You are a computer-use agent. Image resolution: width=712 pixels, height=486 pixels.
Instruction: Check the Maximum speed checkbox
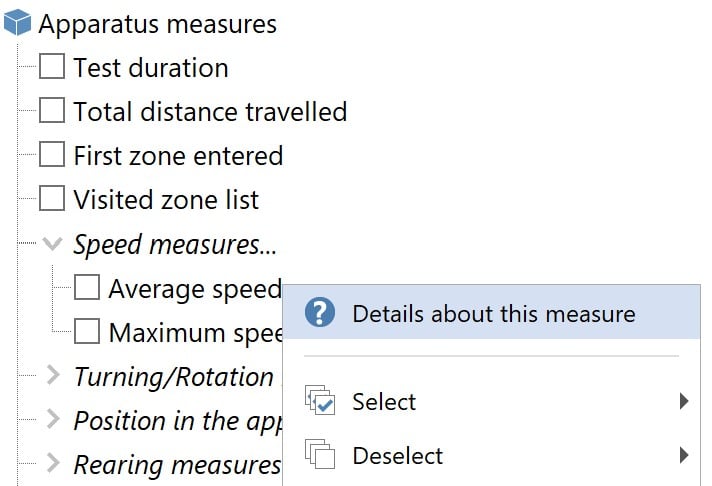(x=87, y=331)
